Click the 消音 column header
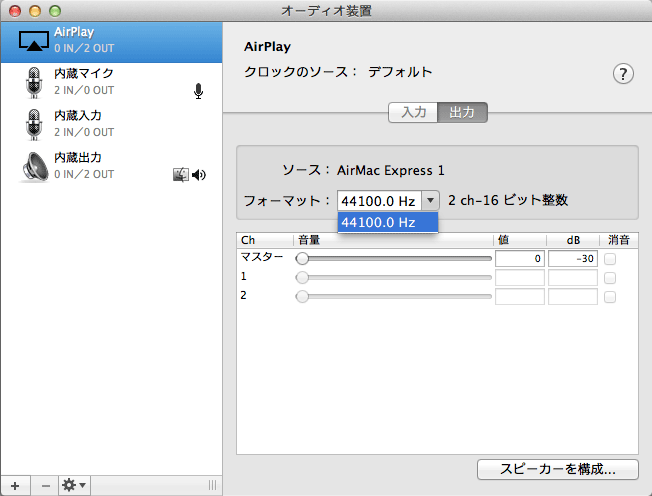The width and height of the screenshot is (652, 496). [619, 240]
